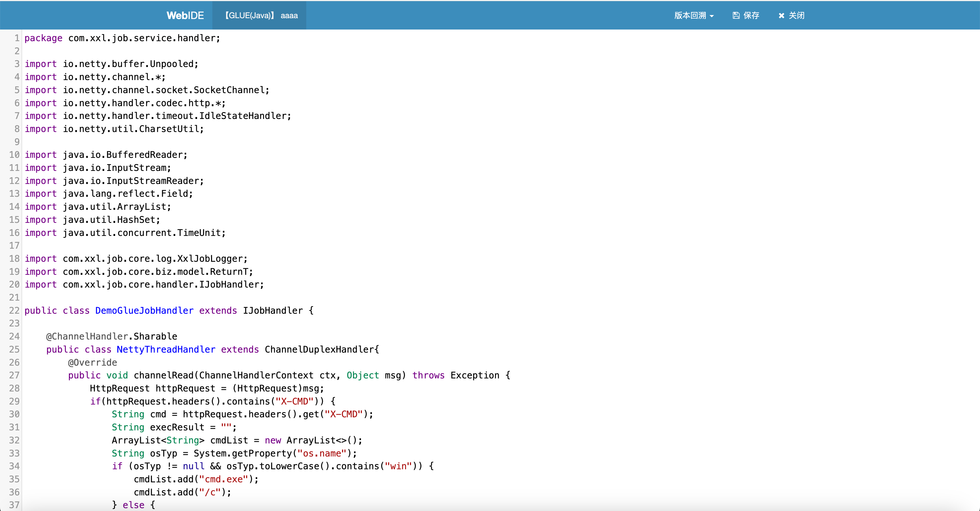Screen dimensions: 980x511
Task: Click the floppy disk save icon
Action: pos(736,16)
